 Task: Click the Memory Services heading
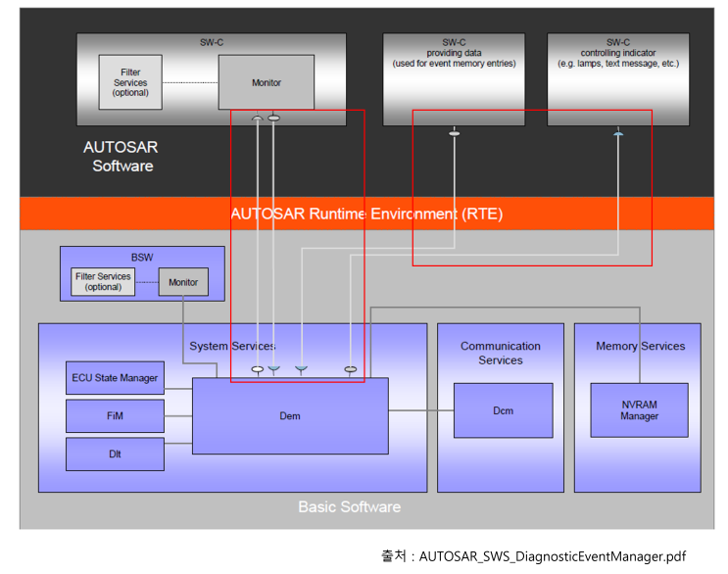[x=640, y=346]
